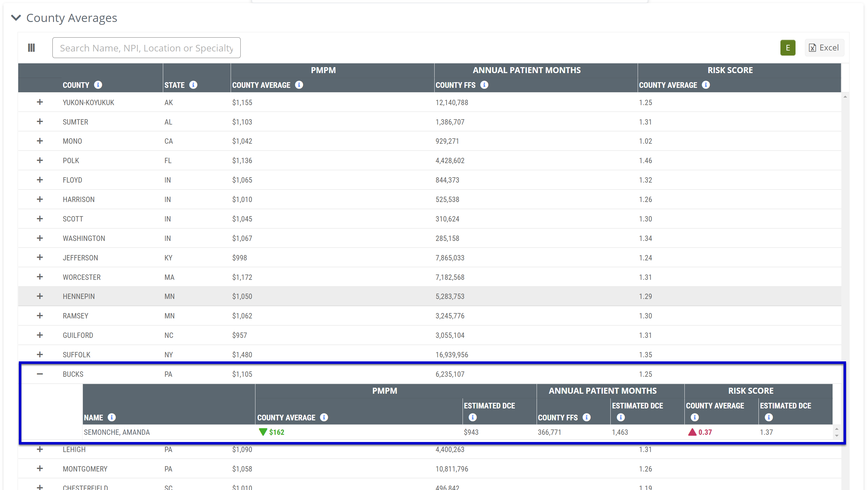Select the 366,771 County FFS value
Viewport: 868px width, 490px height.
pos(549,432)
